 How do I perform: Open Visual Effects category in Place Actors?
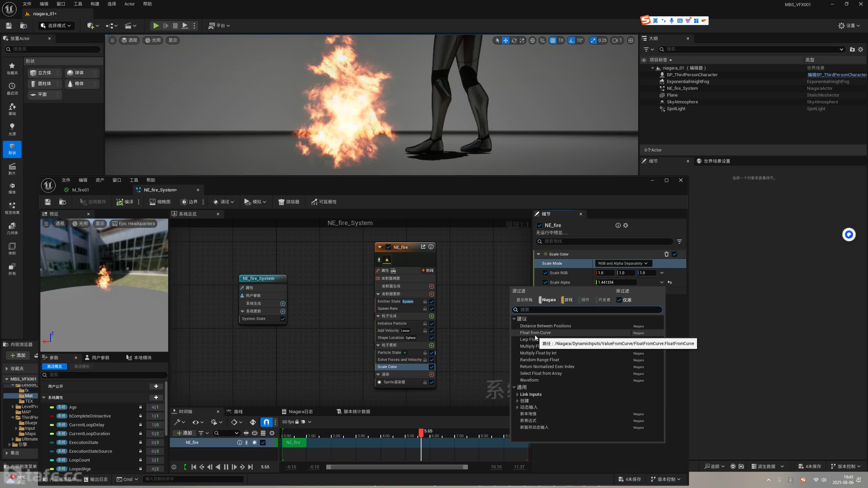[12, 208]
